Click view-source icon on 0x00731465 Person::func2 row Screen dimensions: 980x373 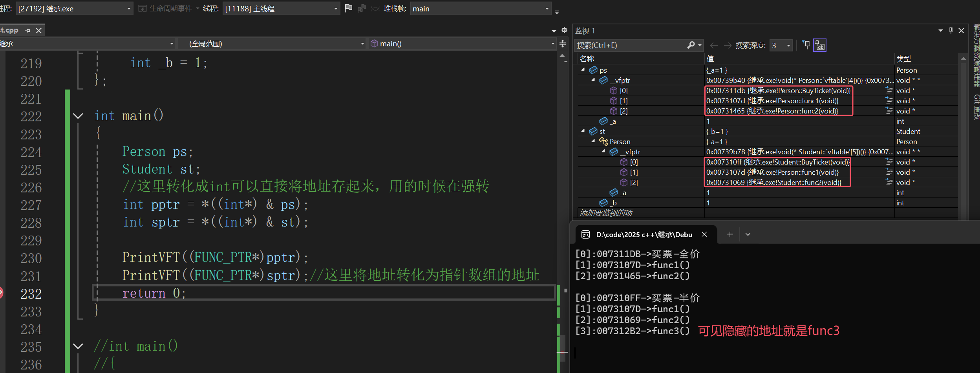click(x=889, y=111)
